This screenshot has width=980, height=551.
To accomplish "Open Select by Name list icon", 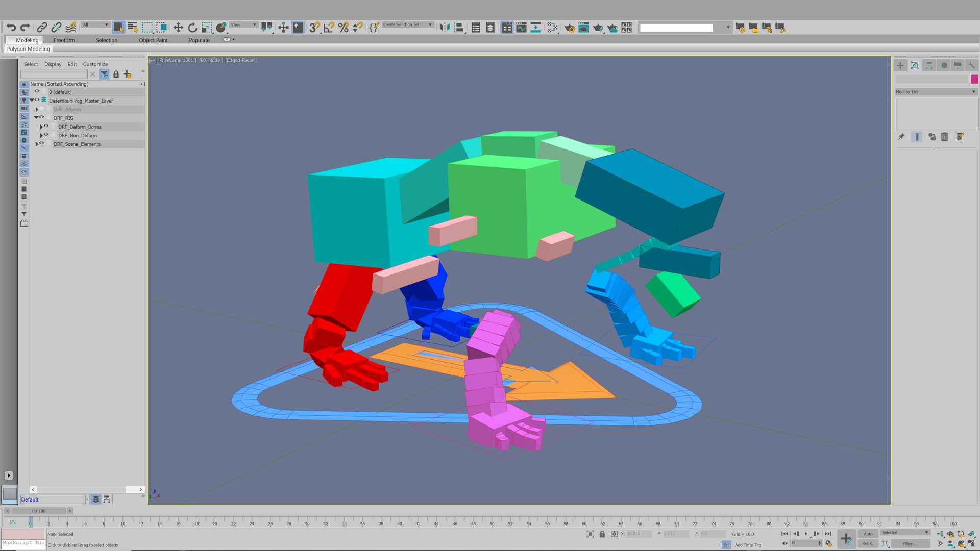I will tap(133, 28).
